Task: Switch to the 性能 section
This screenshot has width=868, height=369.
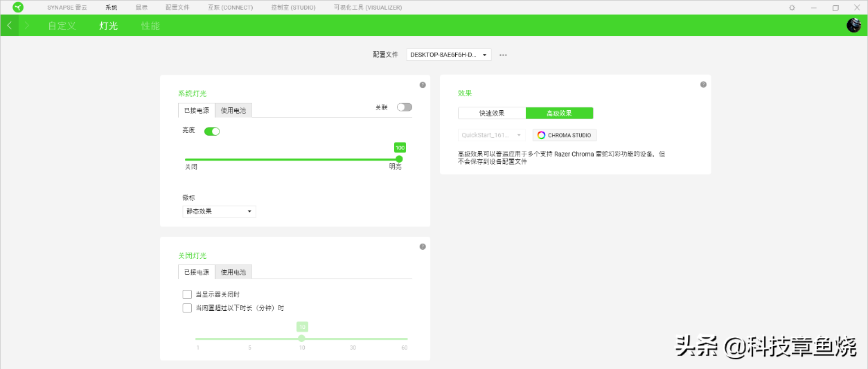Action: (150, 26)
